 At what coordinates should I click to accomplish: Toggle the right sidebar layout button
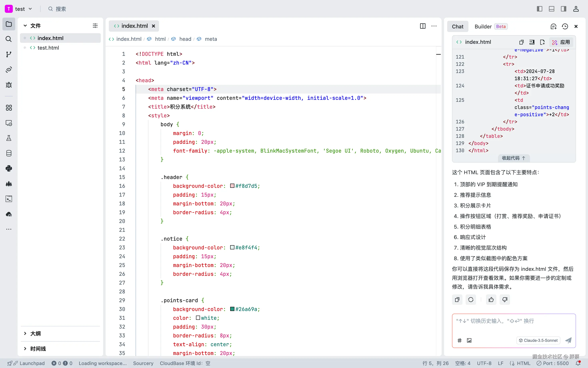pyautogui.click(x=563, y=9)
